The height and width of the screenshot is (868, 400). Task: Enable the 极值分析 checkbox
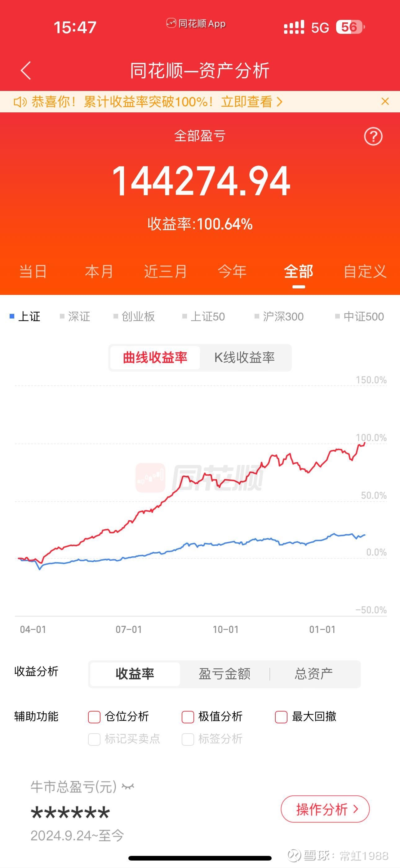tap(188, 717)
